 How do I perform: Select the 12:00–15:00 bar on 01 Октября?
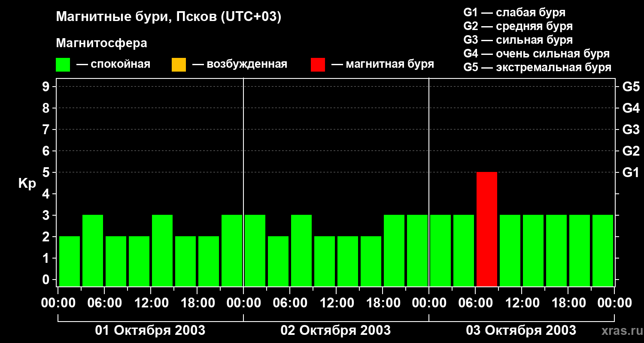(162, 250)
